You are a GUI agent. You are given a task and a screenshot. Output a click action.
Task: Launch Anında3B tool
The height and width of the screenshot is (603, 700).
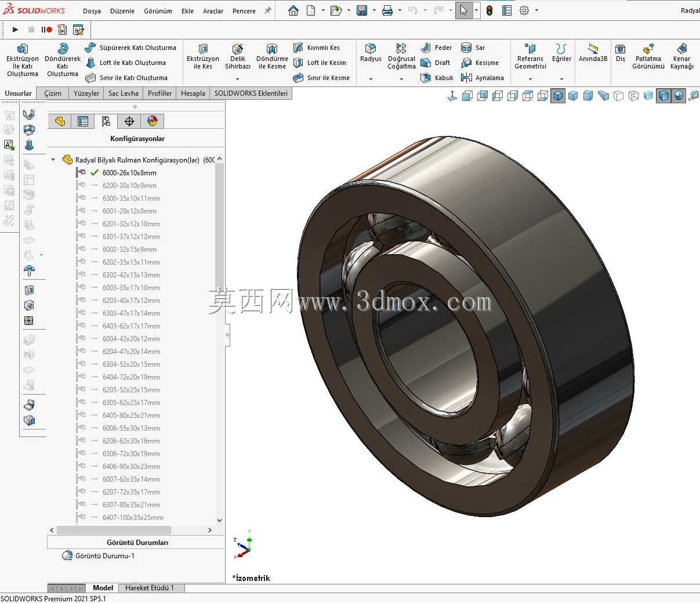point(593,53)
